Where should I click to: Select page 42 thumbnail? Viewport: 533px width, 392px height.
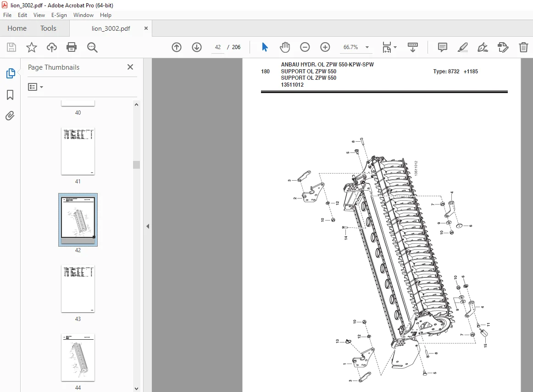tap(78, 220)
